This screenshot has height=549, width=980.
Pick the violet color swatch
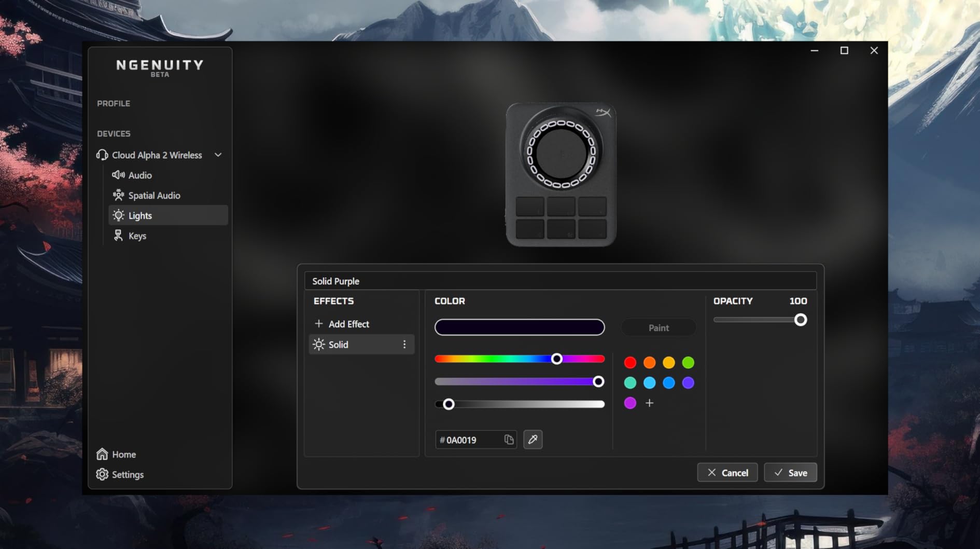point(688,382)
